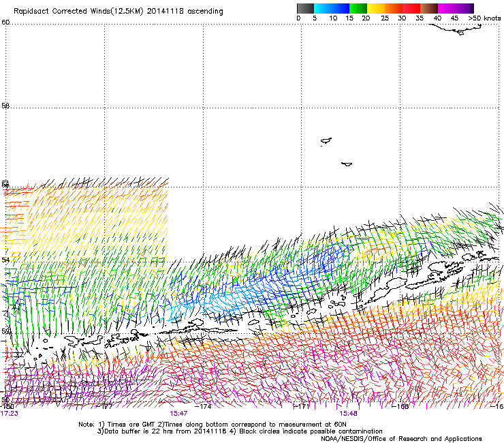Click the '15:48' pass time label

(x=348, y=414)
